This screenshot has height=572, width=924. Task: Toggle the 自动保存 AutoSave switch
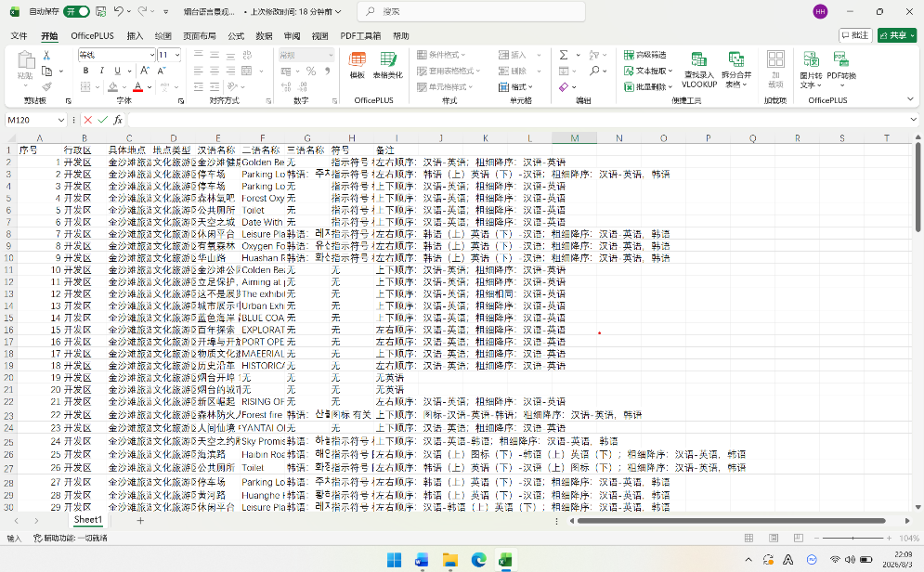coord(76,11)
